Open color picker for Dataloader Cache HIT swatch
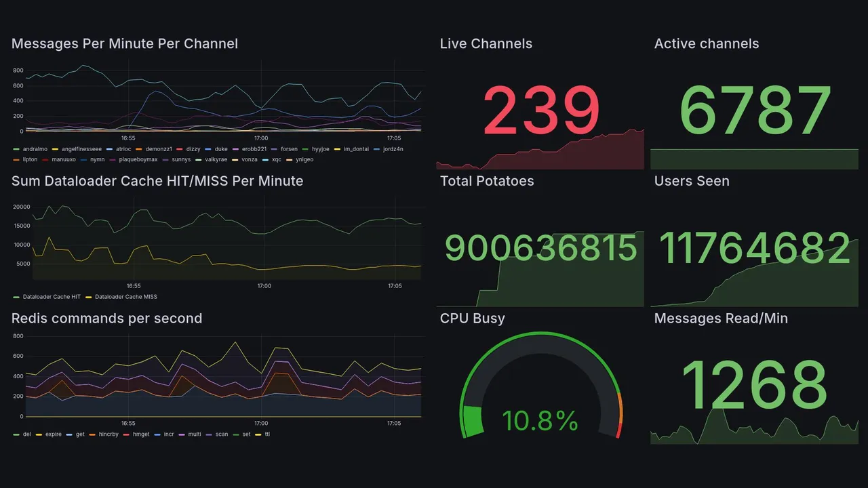Viewport: 868px width, 488px height. [16, 297]
